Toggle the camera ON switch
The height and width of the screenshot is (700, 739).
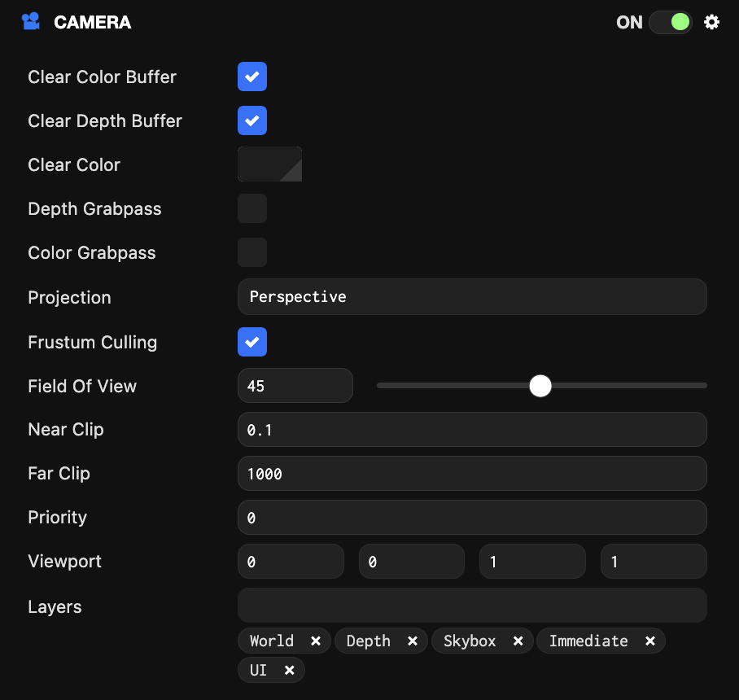[x=671, y=23]
